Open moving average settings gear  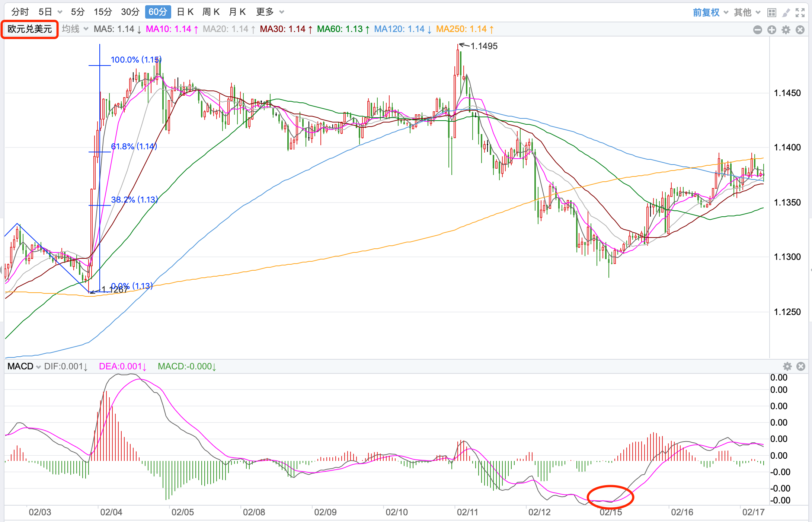click(786, 30)
